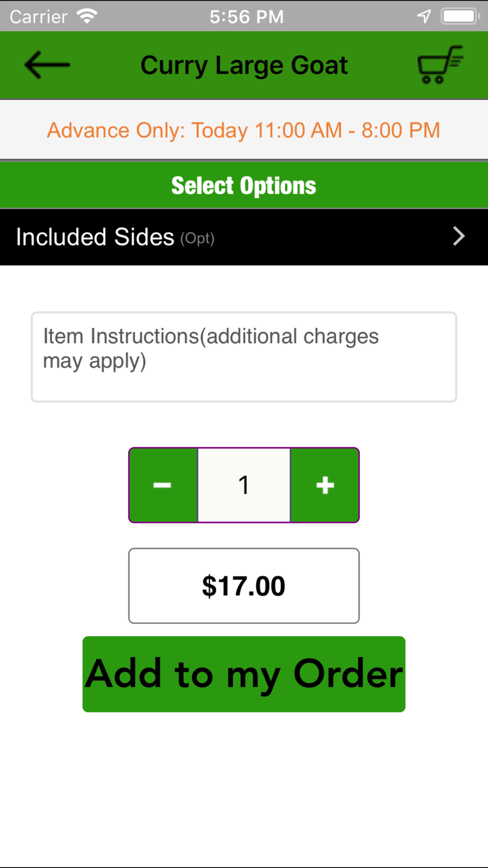The height and width of the screenshot is (868, 488).
Task: Focus the Item Instructions text field
Action: click(244, 357)
